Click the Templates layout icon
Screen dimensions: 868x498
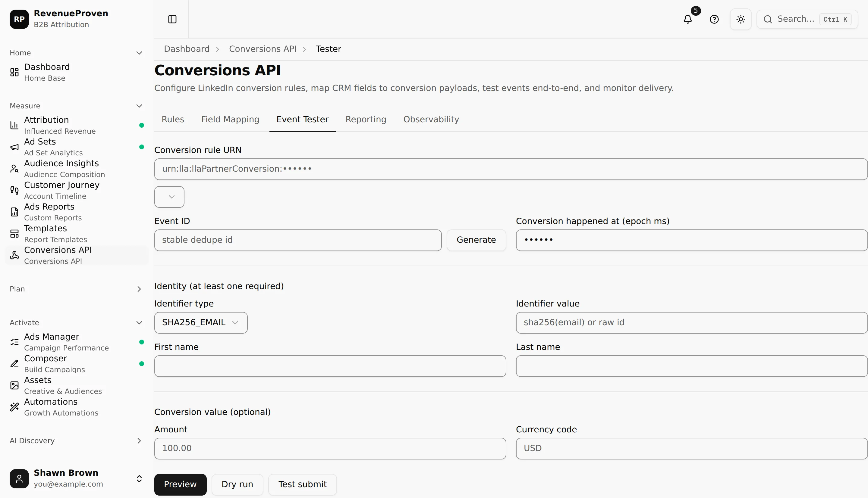point(14,234)
